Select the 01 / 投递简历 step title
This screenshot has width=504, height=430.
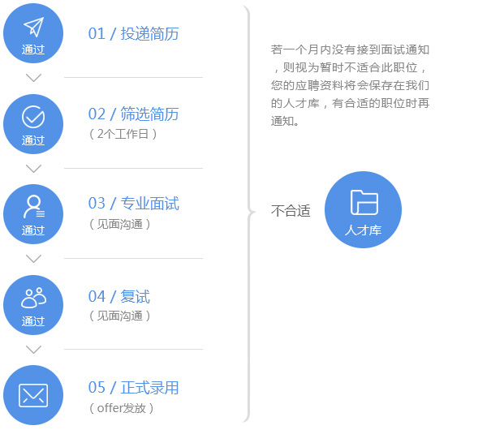click(x=133, y=34)
